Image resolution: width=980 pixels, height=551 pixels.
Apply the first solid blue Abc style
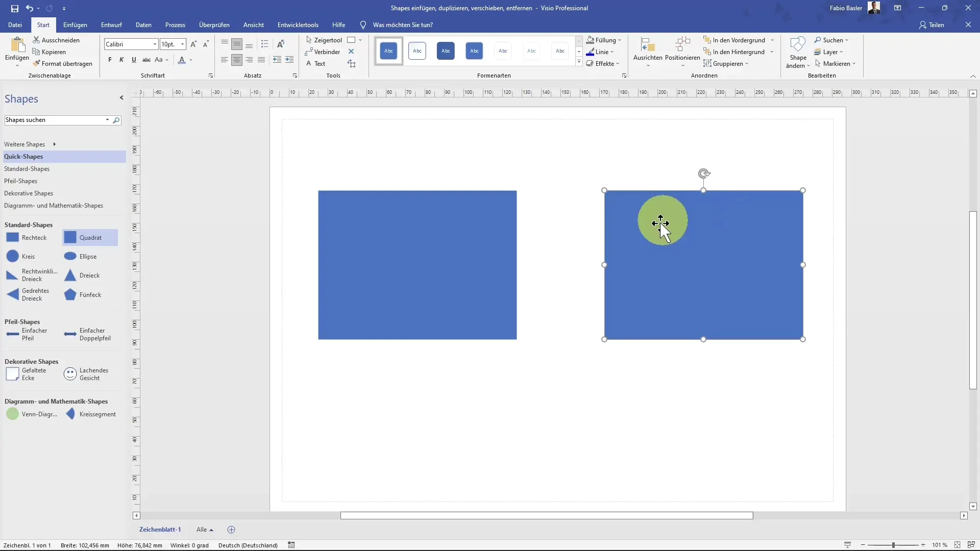[388, 51]
